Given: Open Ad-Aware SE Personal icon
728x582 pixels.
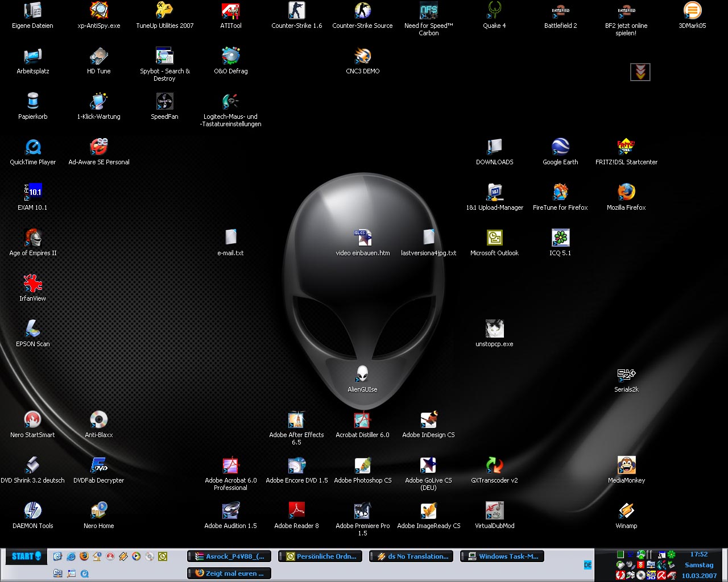Looking at the screenshot, I should click(98, 152).
